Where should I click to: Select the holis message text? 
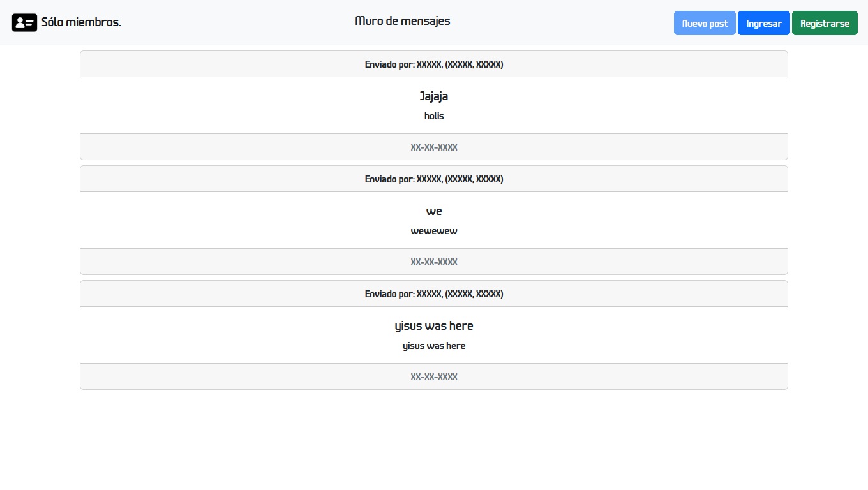click(x=434, y=116)
